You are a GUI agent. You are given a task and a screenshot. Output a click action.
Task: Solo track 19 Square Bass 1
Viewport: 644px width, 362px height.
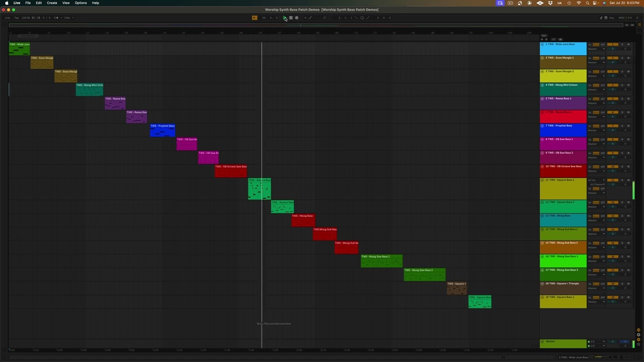(622, 297)
